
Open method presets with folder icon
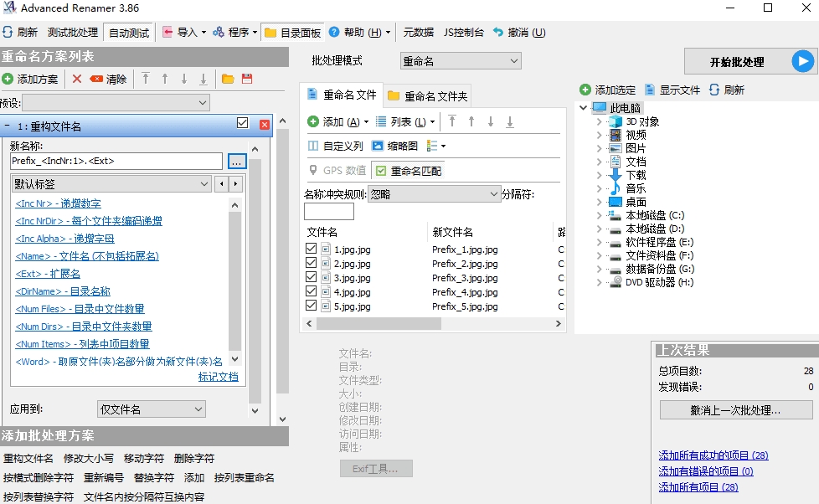click(228, 79)
